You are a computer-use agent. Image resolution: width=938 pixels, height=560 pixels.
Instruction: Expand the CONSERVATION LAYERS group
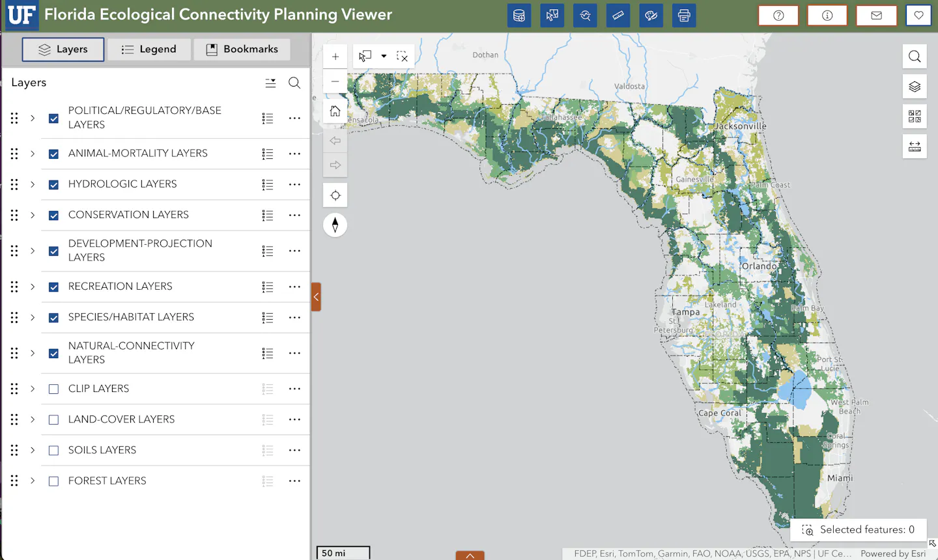click(x=33, y=215)
